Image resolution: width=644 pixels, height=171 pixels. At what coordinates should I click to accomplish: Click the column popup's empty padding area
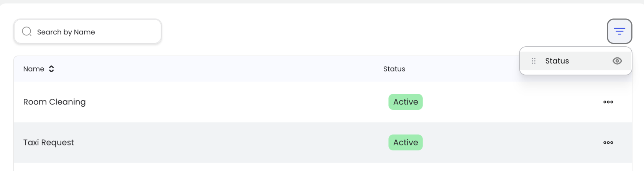(x=575, y=72)
